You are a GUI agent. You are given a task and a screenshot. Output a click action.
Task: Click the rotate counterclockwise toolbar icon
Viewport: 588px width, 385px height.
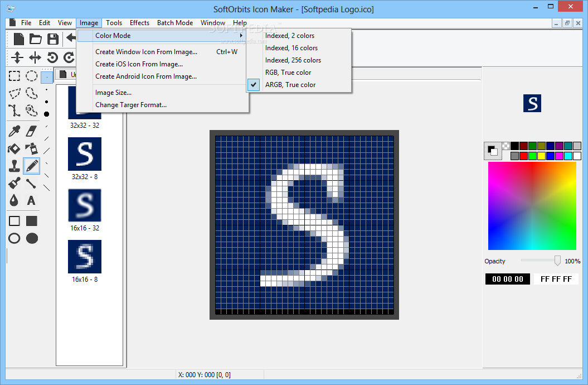pyautogui.click(x=52, y=57)
